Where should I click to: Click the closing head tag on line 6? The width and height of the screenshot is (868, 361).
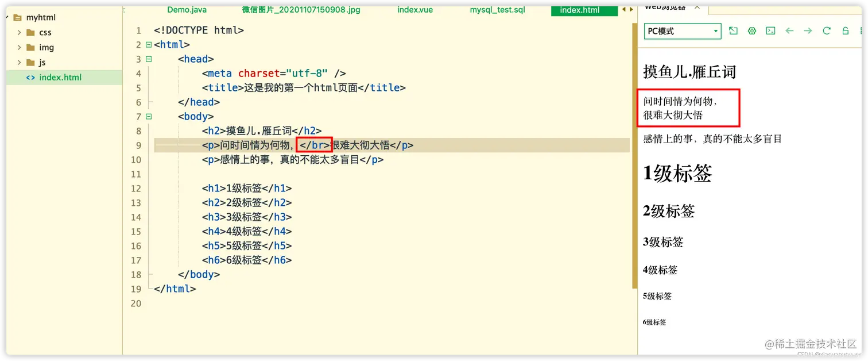199,102
